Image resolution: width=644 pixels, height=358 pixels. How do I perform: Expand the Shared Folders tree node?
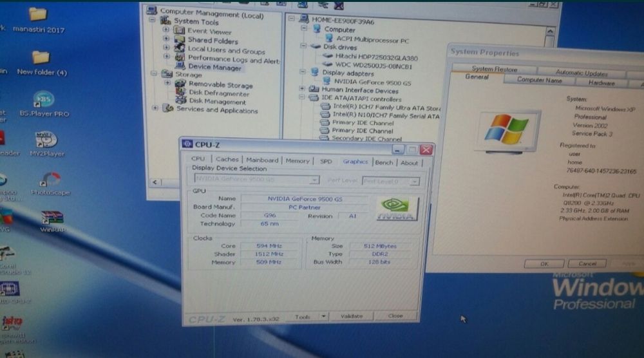(166, 38)
